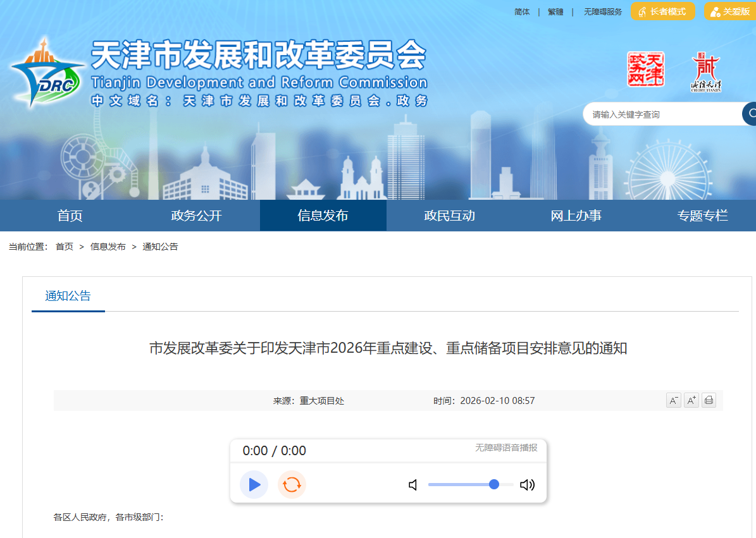This screenshot has height=538, width=756.
Task: Select the 通知公告 tab
Action: click(x=68, y=297)
